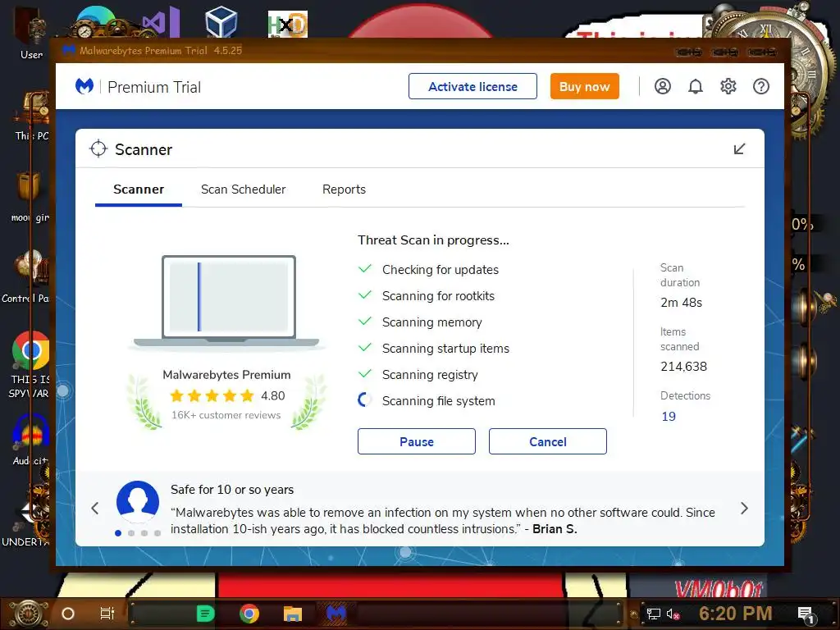Open the Reports tab
This screenshot has height=630, width=840.
(344, 189)
